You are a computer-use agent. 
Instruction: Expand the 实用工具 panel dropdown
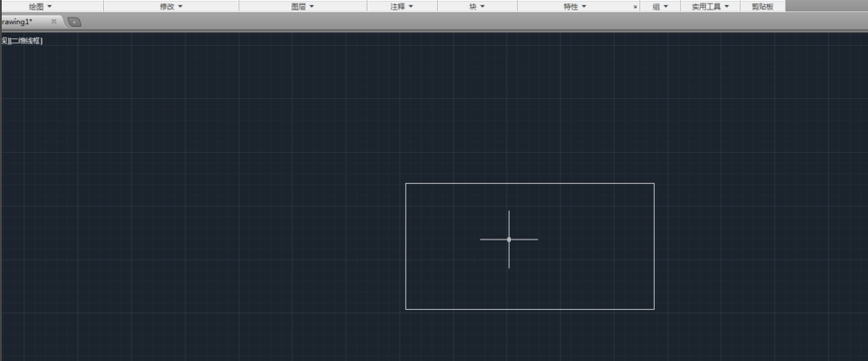coord(709,7)
